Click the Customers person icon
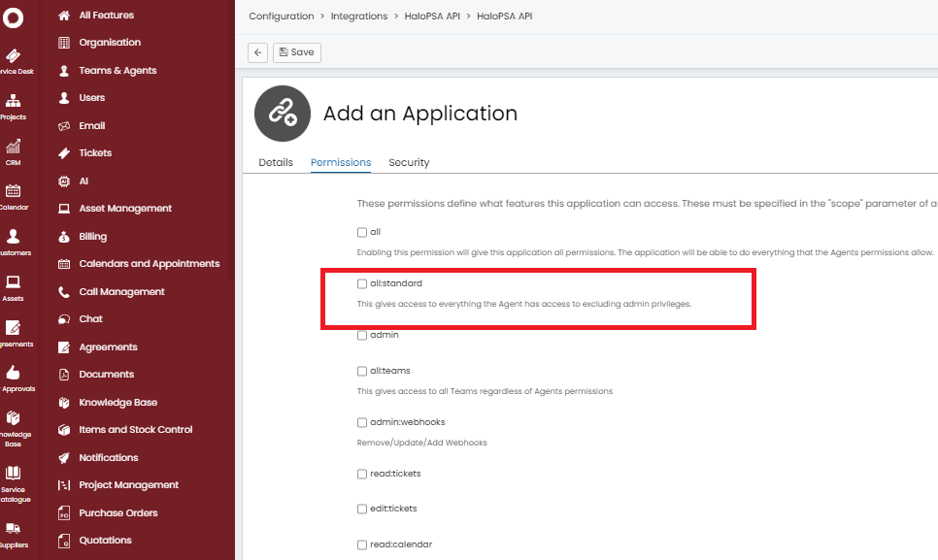The image size is (938, 560). coord(14,237)
